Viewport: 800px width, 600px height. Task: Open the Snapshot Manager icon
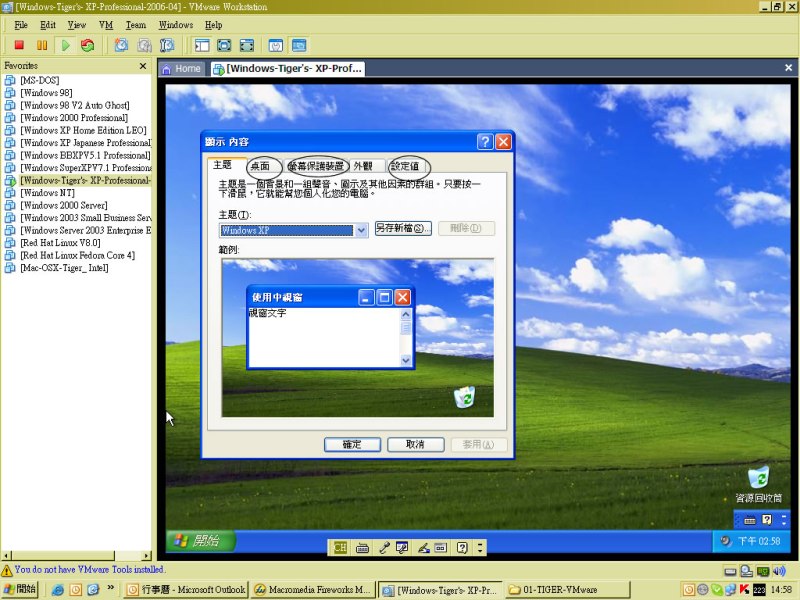pyautogui.click(x=167, y=45)
